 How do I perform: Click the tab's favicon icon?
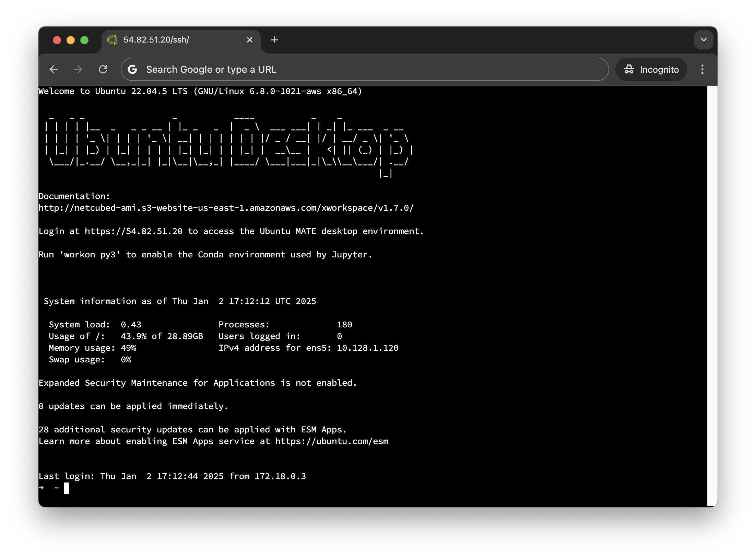point(112,40)
